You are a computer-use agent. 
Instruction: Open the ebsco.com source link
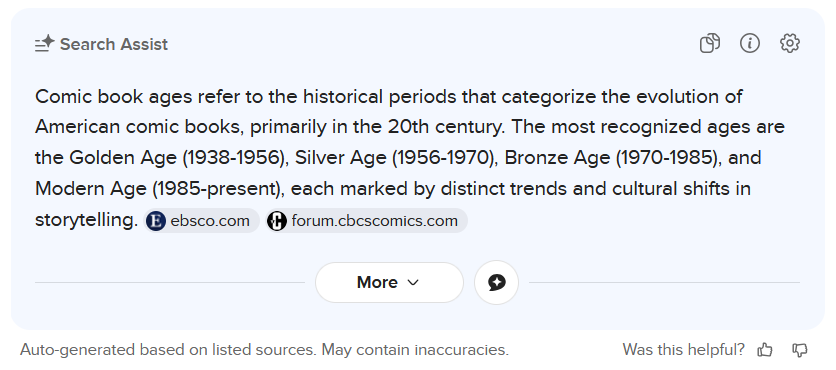[202, 221]
